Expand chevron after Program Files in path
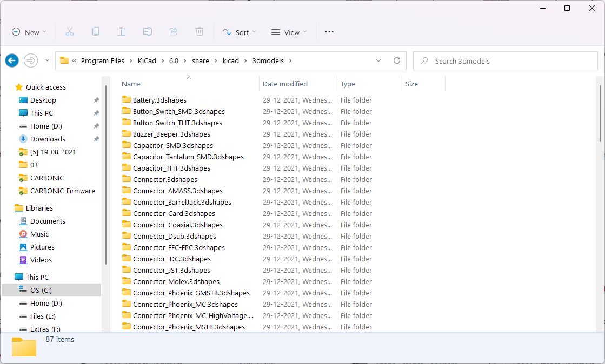 coord(131,60)
